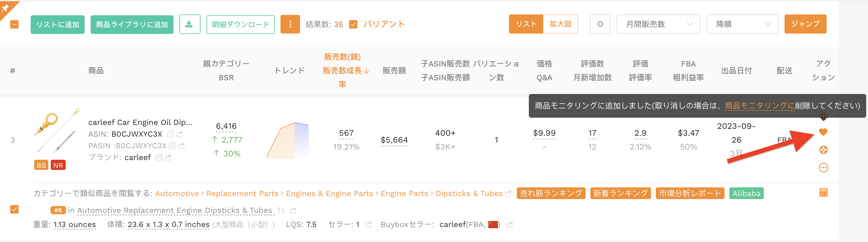The image size is (868, 242).
Task: Copy the PASIN with copy icon
Action: point(172,146)
